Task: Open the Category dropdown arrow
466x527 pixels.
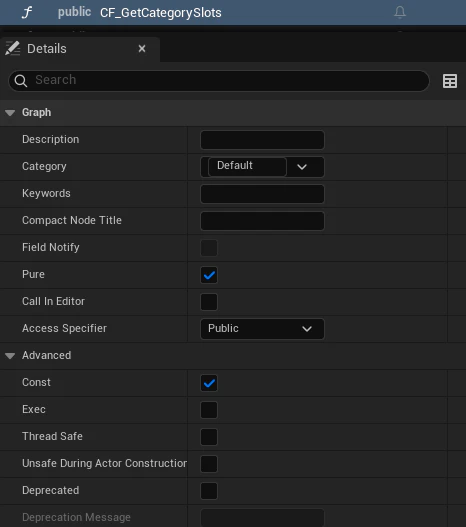Action: tap(302, 167)
